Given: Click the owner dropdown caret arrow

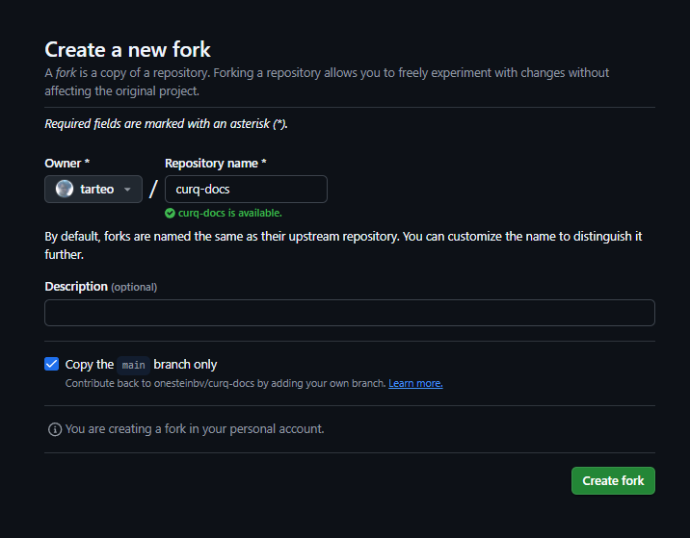Looking at the screenshot, I should (x=127, y=190).
